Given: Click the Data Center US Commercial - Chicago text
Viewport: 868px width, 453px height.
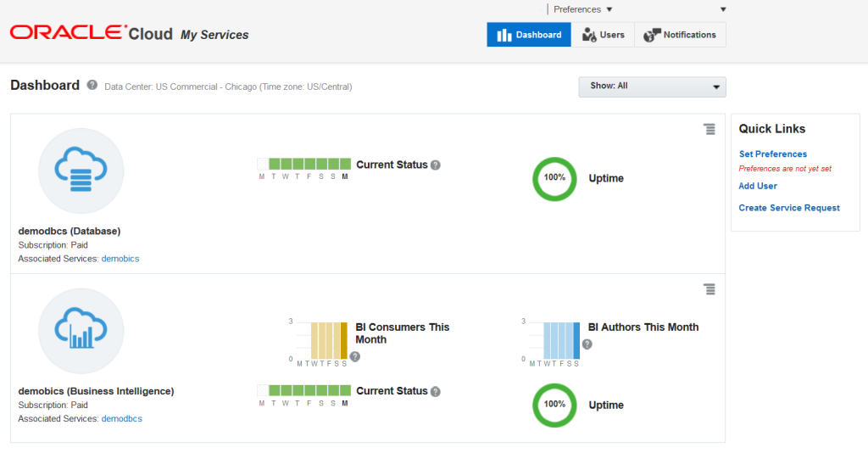Looking at the screenshot, I should (x=228, y=87).
